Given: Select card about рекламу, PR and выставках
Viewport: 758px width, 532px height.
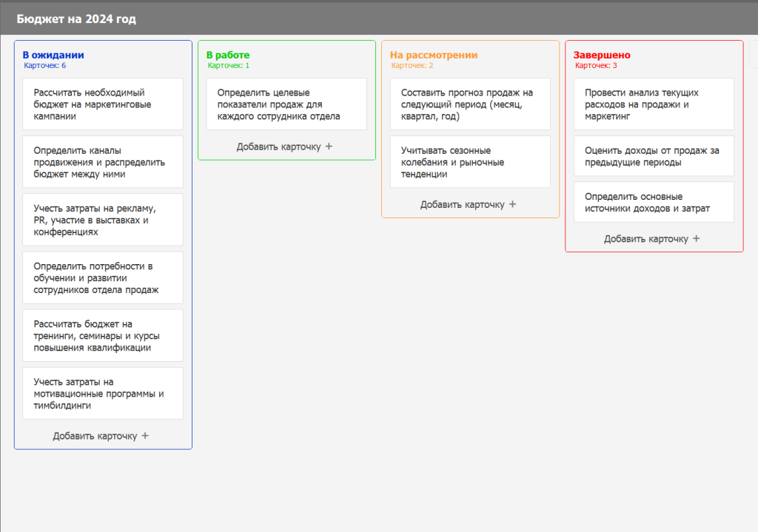Looking at the screenshot, I should coord(103,220).
